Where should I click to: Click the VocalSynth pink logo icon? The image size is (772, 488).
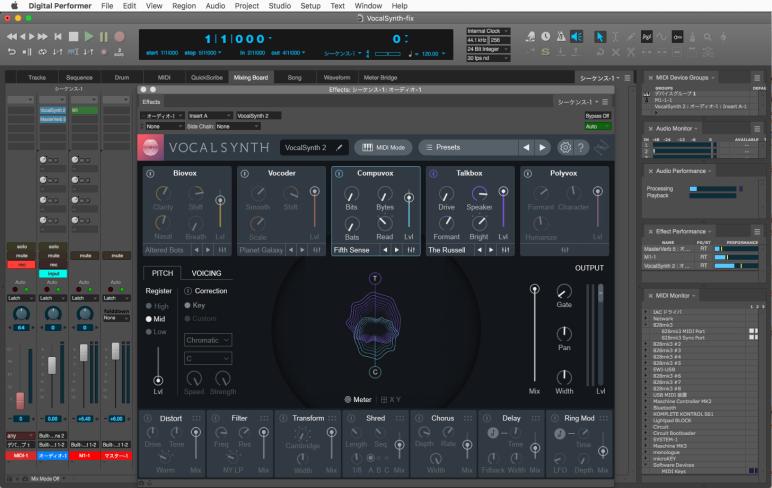(150, 147)
